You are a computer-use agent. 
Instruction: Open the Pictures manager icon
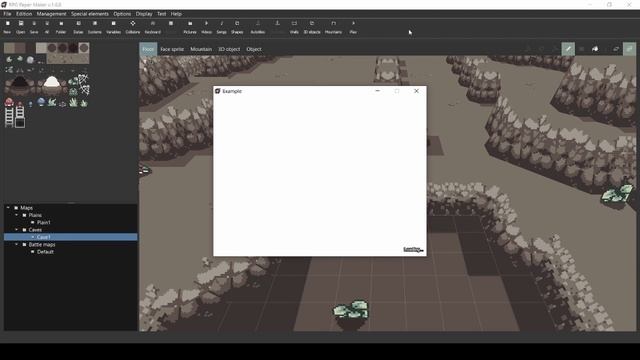tap(190, 27)
